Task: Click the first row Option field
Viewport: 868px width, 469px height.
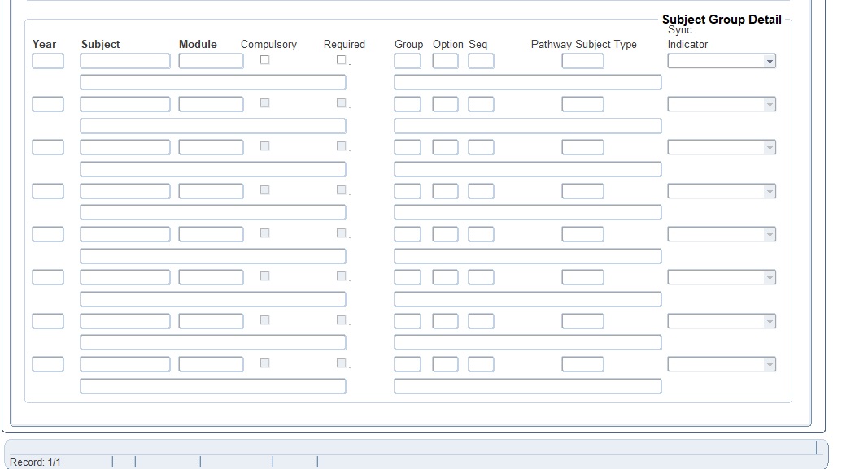Action: point(445,61)
